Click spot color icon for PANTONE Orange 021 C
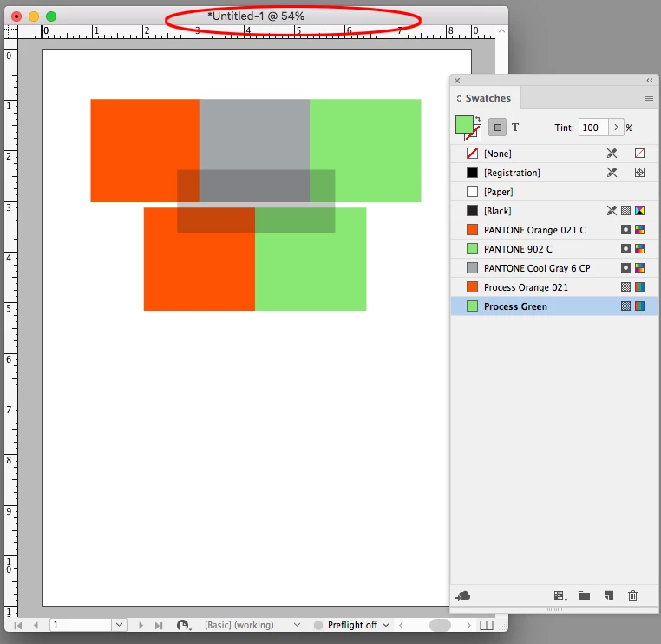The width and height of the screenshot is (661, 644). [x=625, y=230]
